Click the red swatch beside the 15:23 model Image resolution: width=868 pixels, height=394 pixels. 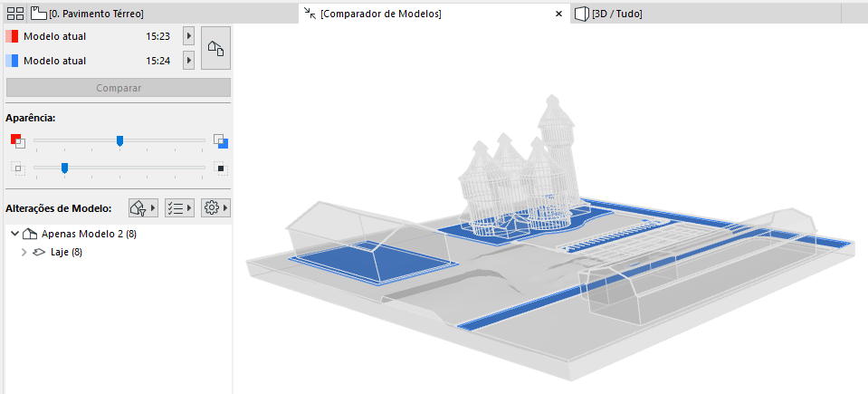tap(12, 36)
